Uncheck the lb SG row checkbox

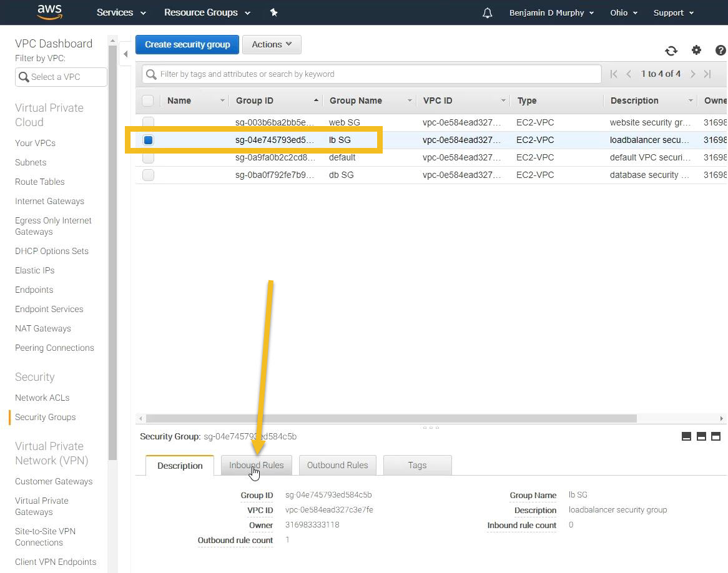point(148,140)
